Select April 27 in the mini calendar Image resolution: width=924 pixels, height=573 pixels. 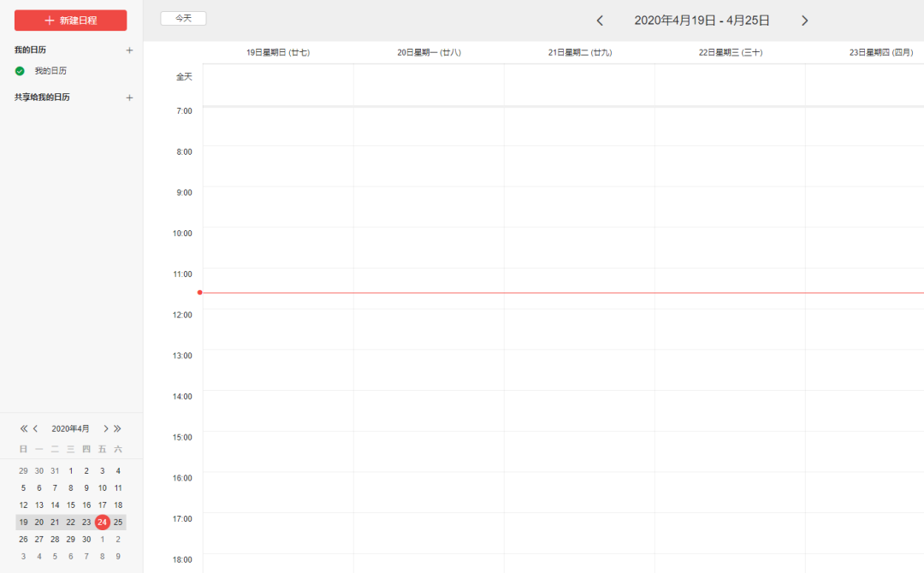(38, 539)
